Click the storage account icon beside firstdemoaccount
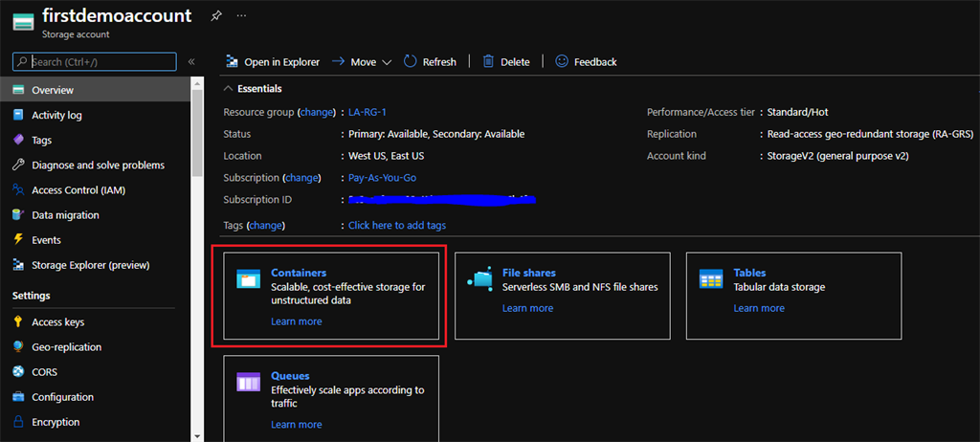The width and height of the screenshot is (980, 442). click(22, 22)
